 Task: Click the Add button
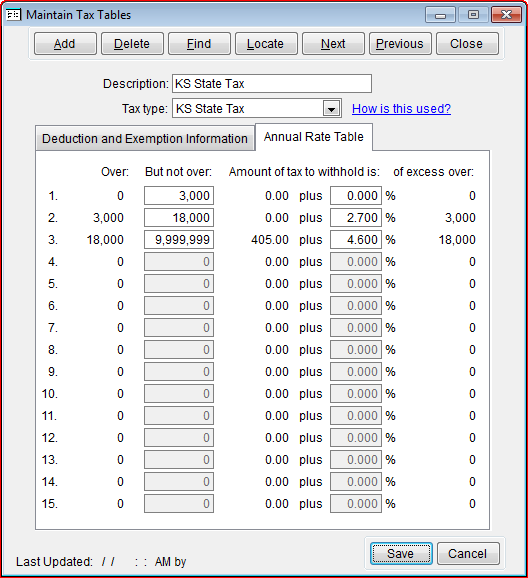pos(65,43)
